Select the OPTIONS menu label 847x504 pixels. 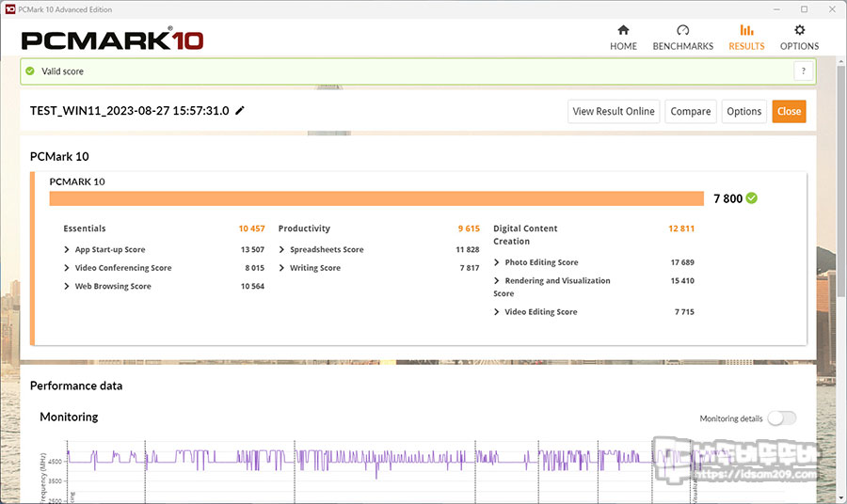pyautogui.click(x=799, y=46)
